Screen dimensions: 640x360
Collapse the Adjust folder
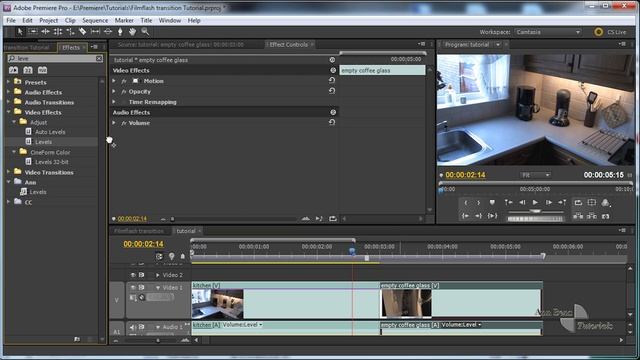[x=14, y=122]
